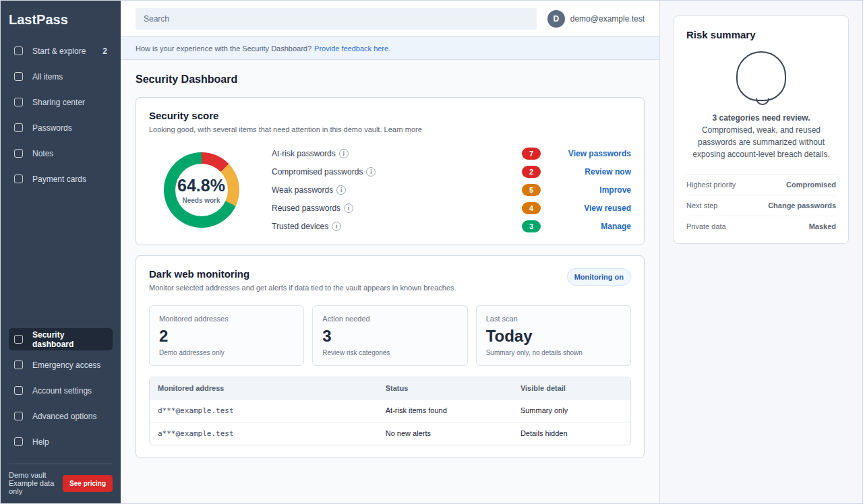Open the Sharing center

tap(61, 102)
